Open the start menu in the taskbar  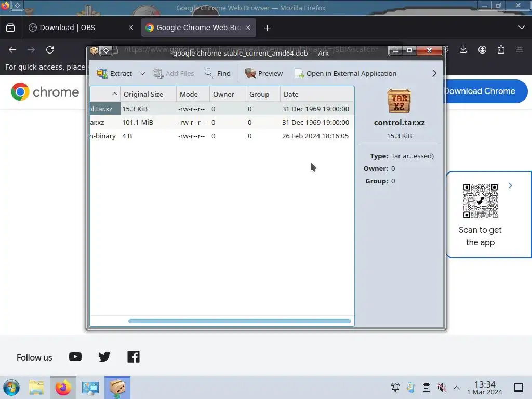click(11, 388)
